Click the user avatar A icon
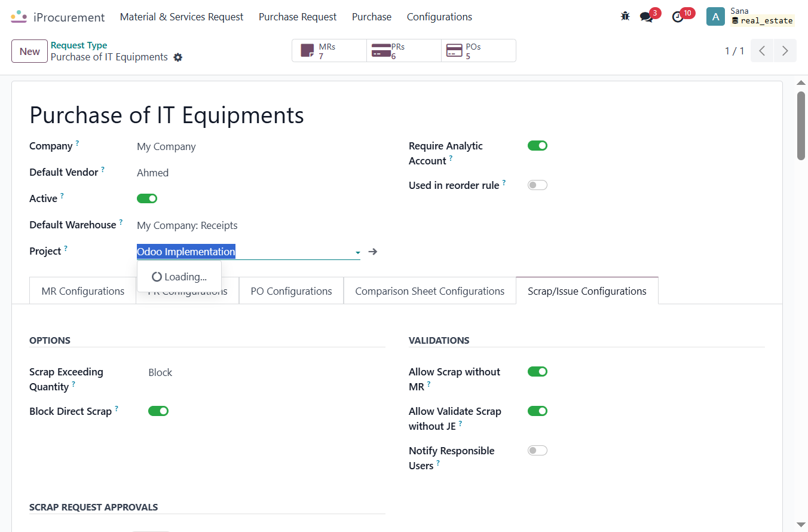This screenshot has height=532, width=808. click(x=715, y=16)
